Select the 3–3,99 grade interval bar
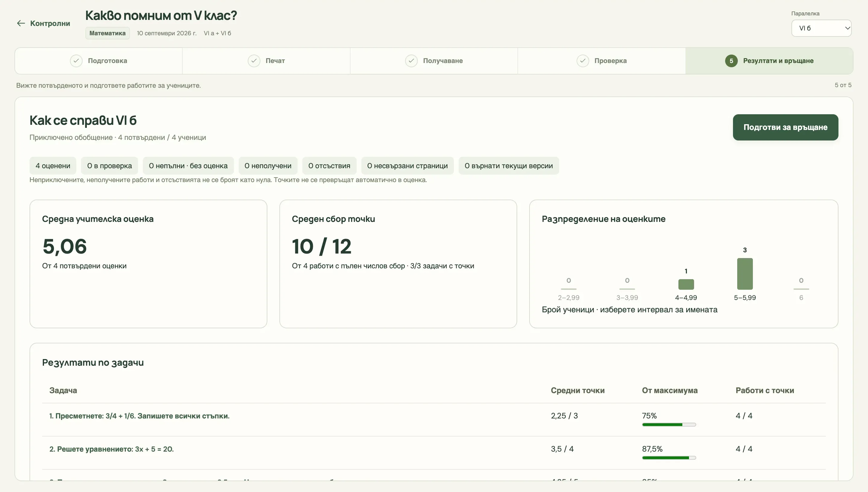Screen dimensions: 868x492 (x=627, y=289)
